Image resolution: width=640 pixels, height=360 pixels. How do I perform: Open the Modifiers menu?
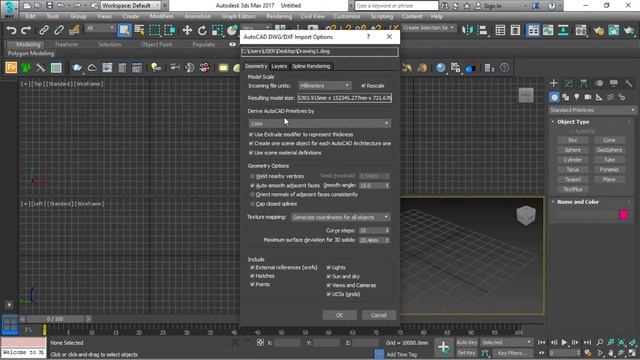point(161,16)
